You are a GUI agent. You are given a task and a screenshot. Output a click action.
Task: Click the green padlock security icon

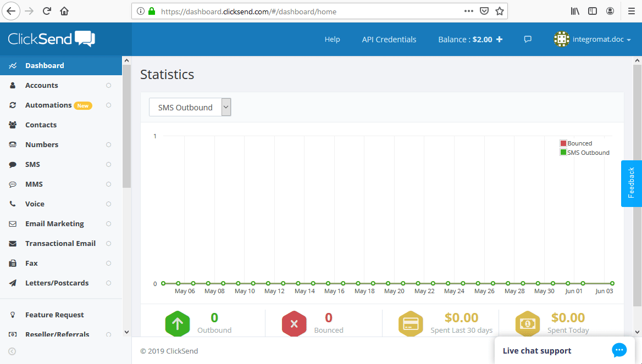(x=152, y=11)
